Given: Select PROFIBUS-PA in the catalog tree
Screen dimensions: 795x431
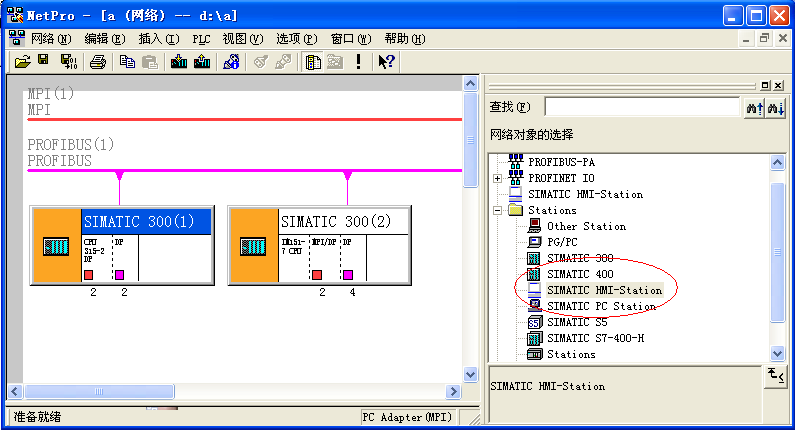Looking at the screenshot, I should coord(561,162).
